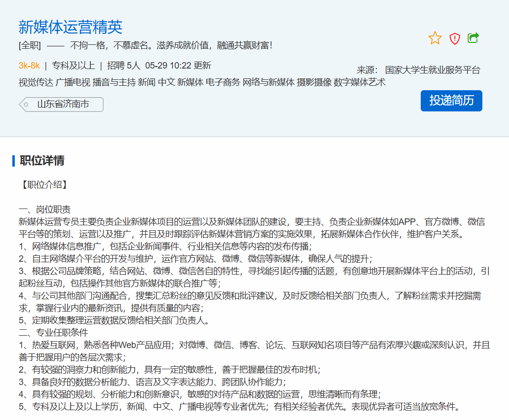Click the 【职位介绍】 subheading
509x420 pixels.
(x=43, y=184)
